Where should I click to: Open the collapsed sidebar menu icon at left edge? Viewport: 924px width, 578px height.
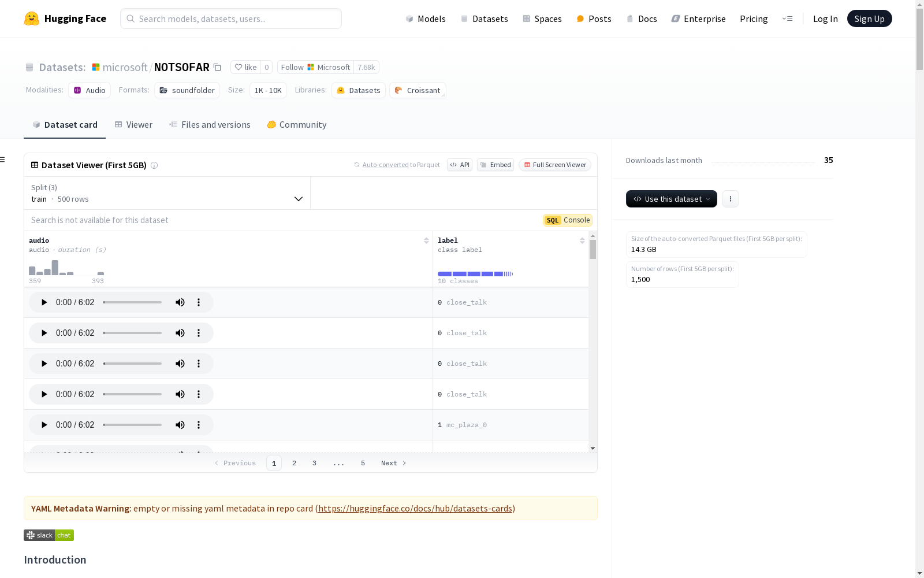(3, 160)
